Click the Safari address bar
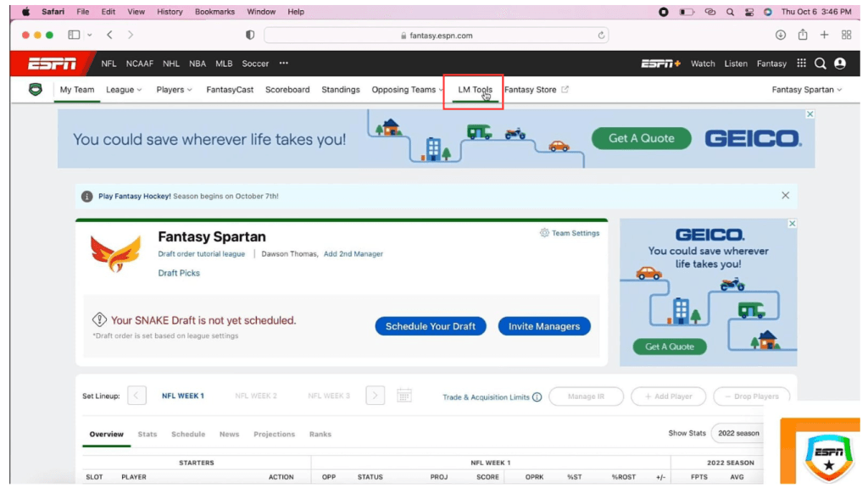 [437, 36]
